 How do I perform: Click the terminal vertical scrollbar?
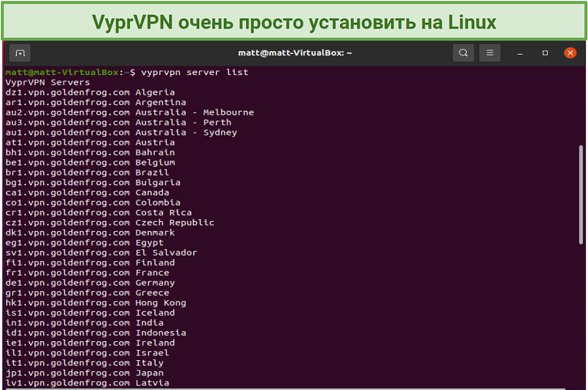click(x=581, y=195)
